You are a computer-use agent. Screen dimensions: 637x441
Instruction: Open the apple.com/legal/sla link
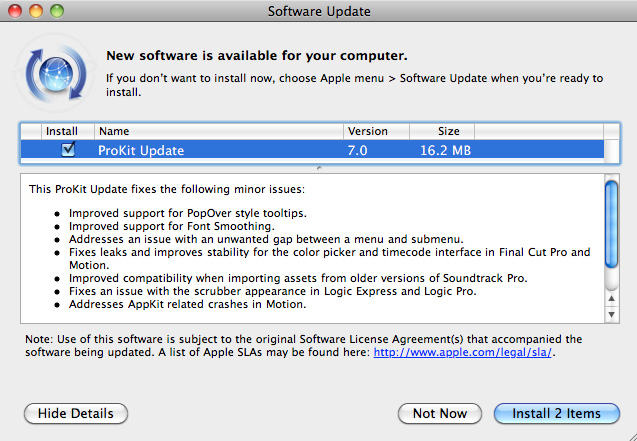tap(462, 352)
